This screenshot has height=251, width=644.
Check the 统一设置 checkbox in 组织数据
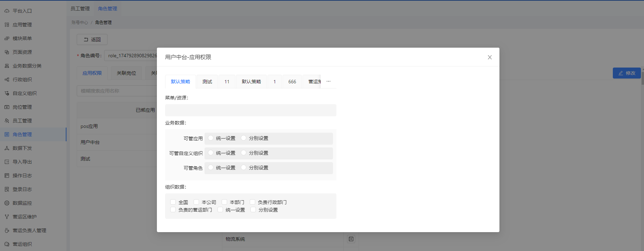220,210
